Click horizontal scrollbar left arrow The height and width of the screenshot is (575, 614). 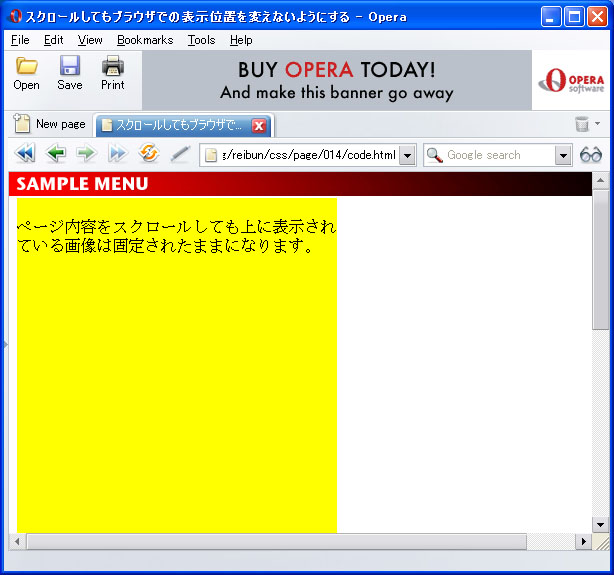pos(17,541)
